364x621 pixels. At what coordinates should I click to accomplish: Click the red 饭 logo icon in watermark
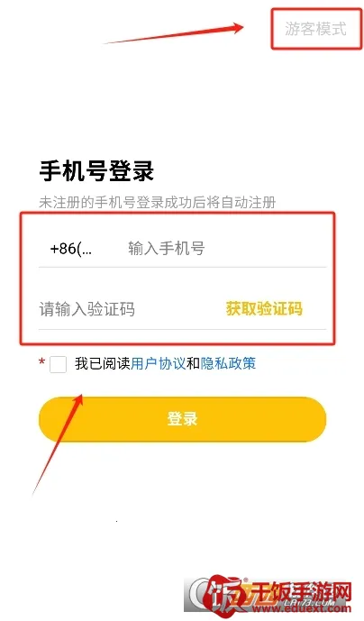[225, 598]
